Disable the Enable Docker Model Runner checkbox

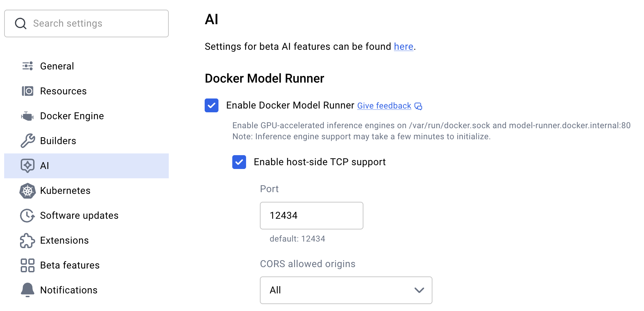pyautogui.click(x=211, y=105)
